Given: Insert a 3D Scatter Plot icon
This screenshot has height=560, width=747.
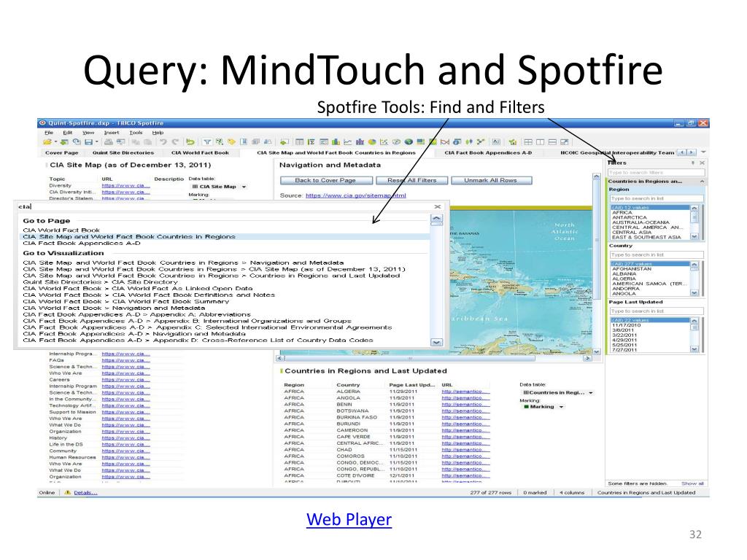Looking at the screenshot, I should point(396,142).
